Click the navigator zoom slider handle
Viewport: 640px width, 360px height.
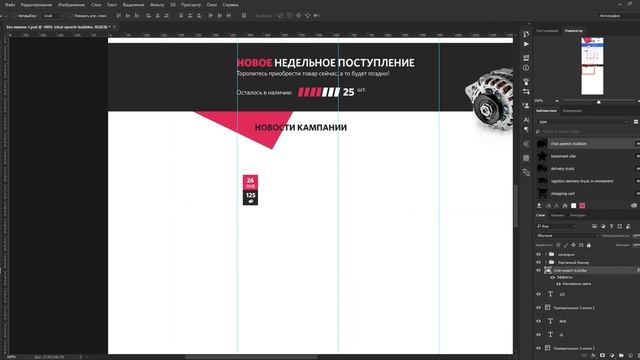coord(599,101)
